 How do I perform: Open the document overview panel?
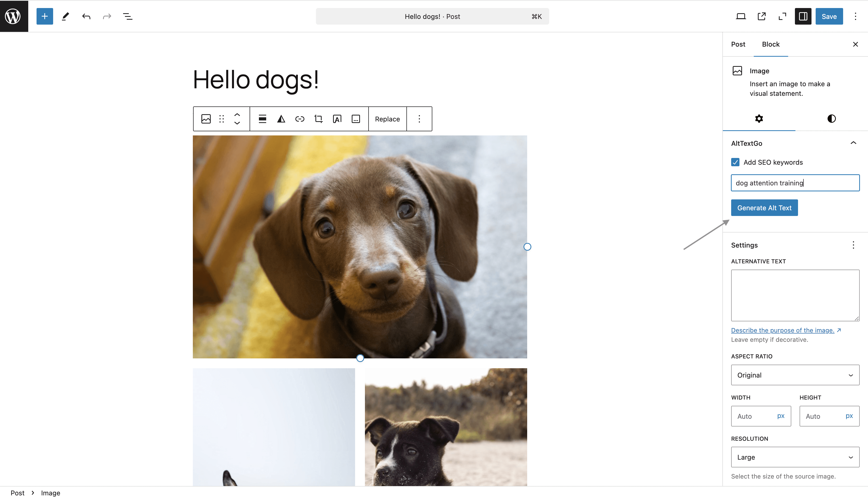[x=127, y=16]
